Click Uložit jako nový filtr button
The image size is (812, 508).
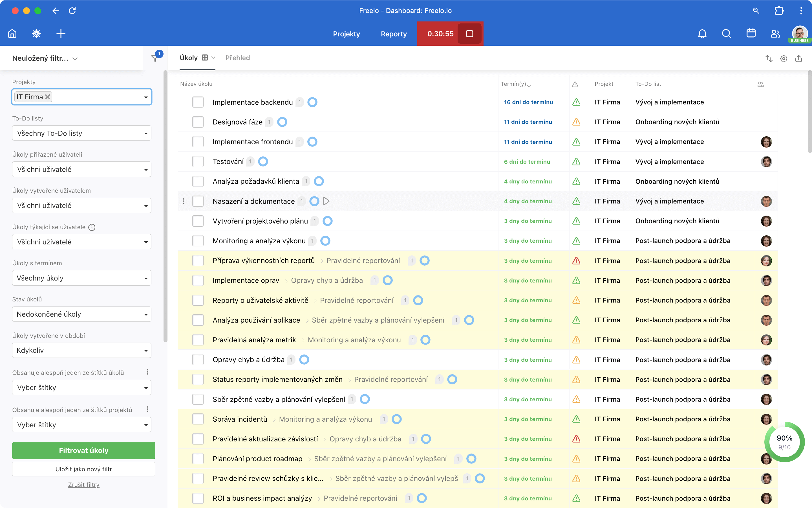tap(83, 469)
